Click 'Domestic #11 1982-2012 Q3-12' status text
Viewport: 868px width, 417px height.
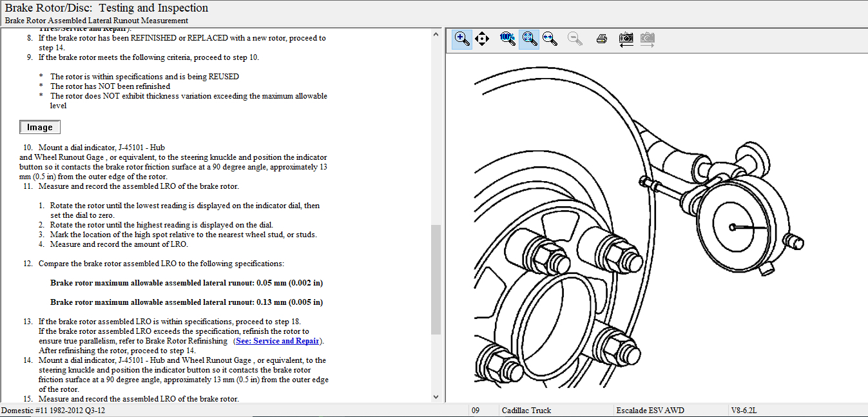[x=53, y=411]
